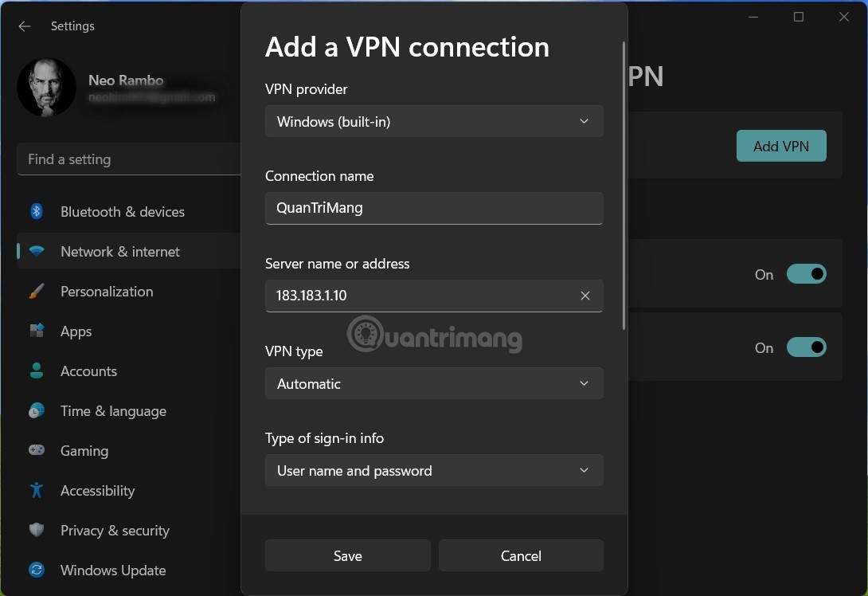The width and height of the screenshot is (868, 596).
Task: Clear the server address with X icon
Action: [x=585, y=296]
